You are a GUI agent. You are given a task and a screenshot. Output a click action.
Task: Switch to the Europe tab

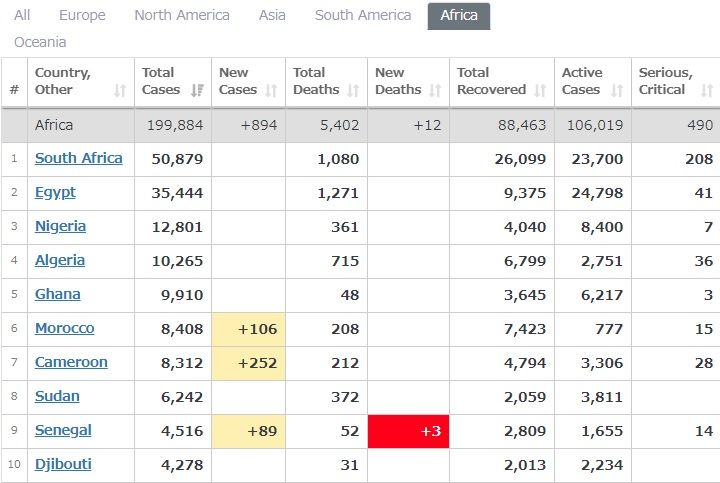click(82, 15)
